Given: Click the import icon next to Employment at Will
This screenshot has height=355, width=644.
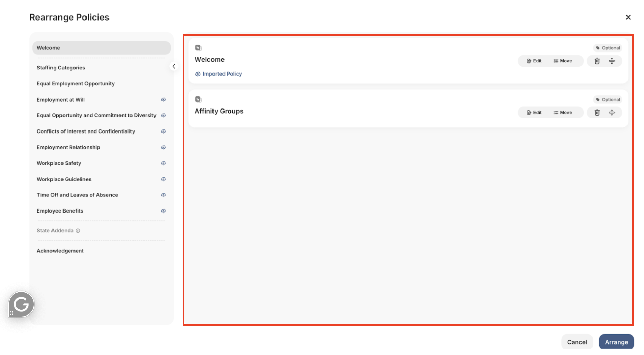Looking at the screenshot, I should coord(163,100).
